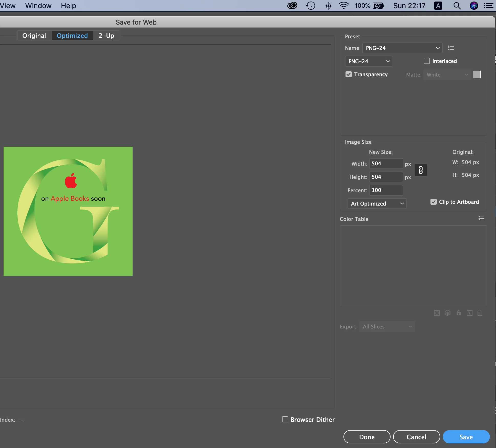
Task: Enable Browser Dither checkbox
Action: click(285, 419)
